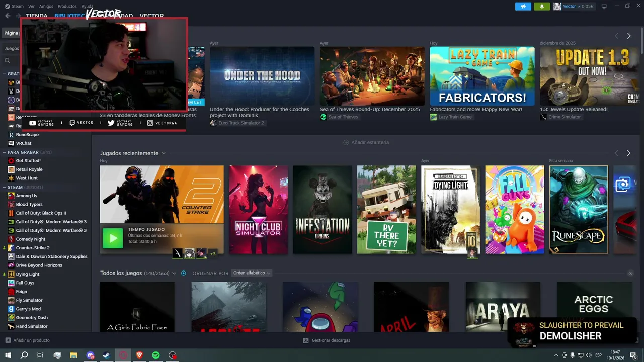
Task: Click the Crime Simulator small icon under news
Action: coord(543,117)
